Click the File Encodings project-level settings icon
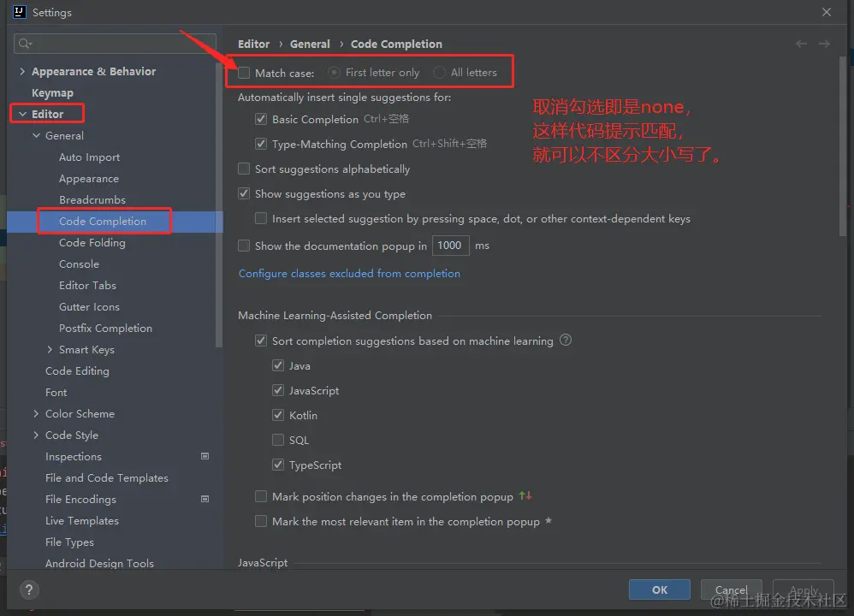The width and height of the screenshot is (854, 616). [205, 500]
